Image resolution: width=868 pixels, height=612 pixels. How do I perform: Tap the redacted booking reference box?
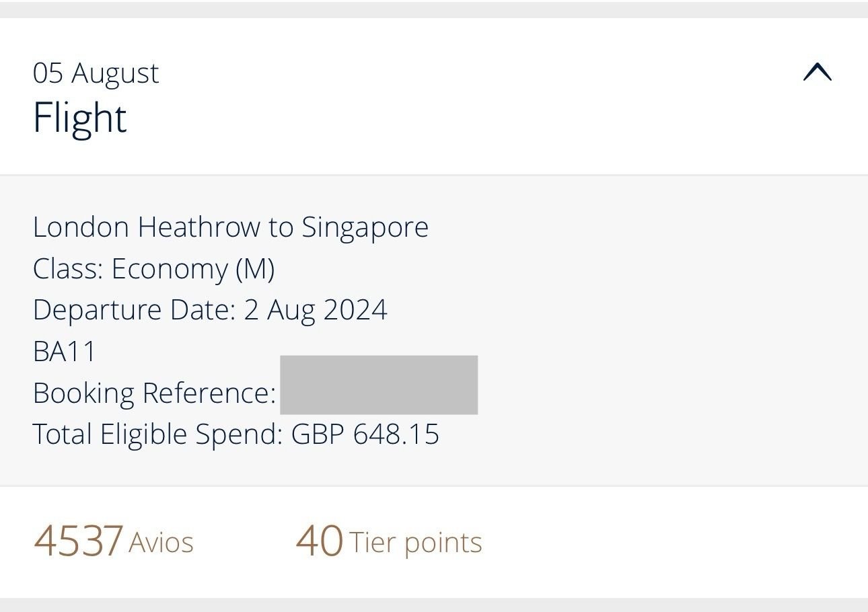click(379, 385)
